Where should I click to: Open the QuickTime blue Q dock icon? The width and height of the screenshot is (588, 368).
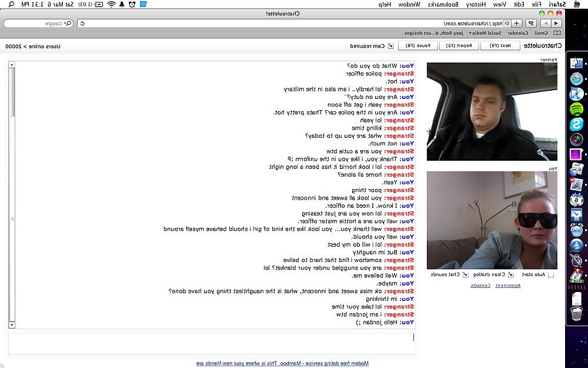pos(577,245)
